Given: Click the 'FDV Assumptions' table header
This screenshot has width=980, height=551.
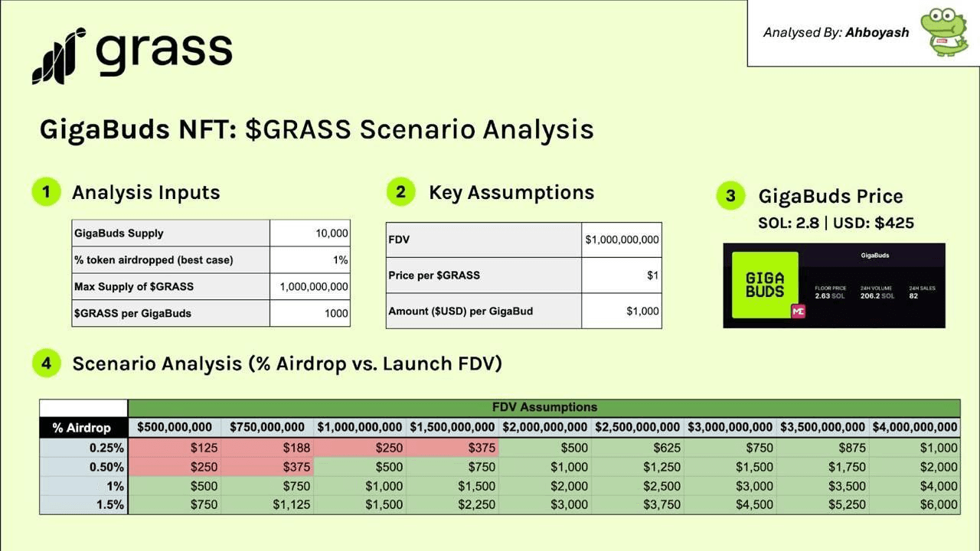Looking at the screenshot, I should click(x=544, y=407).
